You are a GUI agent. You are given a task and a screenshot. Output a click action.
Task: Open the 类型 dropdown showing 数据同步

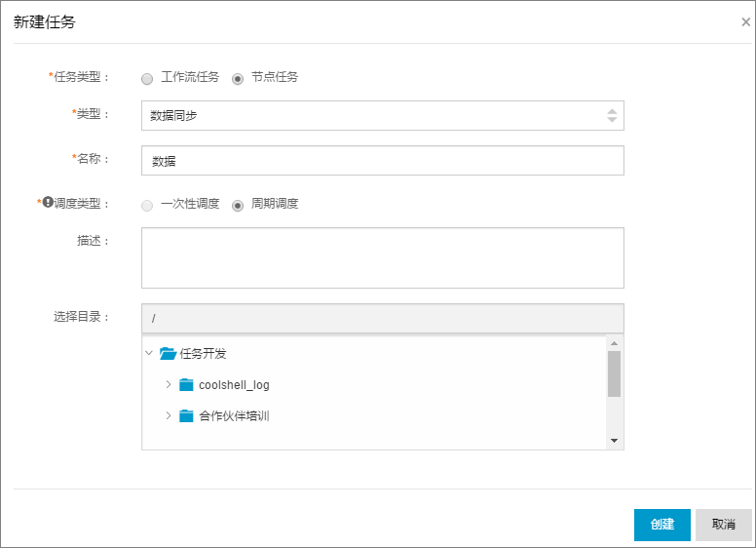(383, 116)
